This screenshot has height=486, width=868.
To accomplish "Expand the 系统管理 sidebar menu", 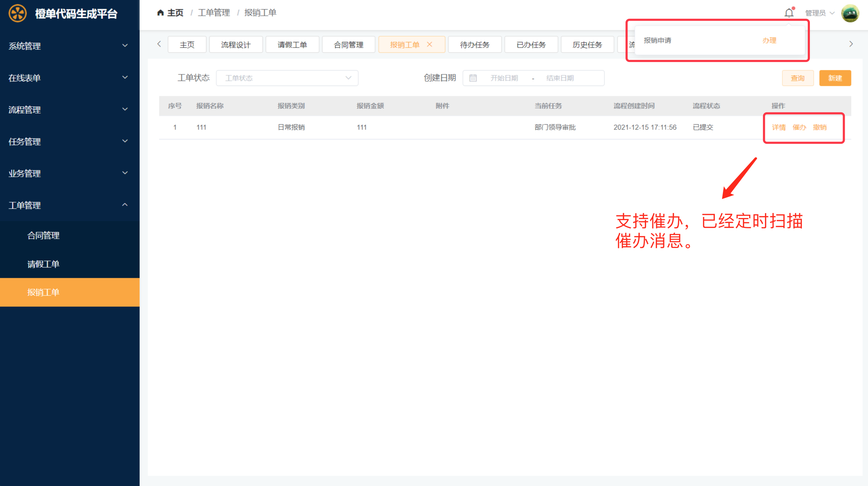I will point(69,46).
